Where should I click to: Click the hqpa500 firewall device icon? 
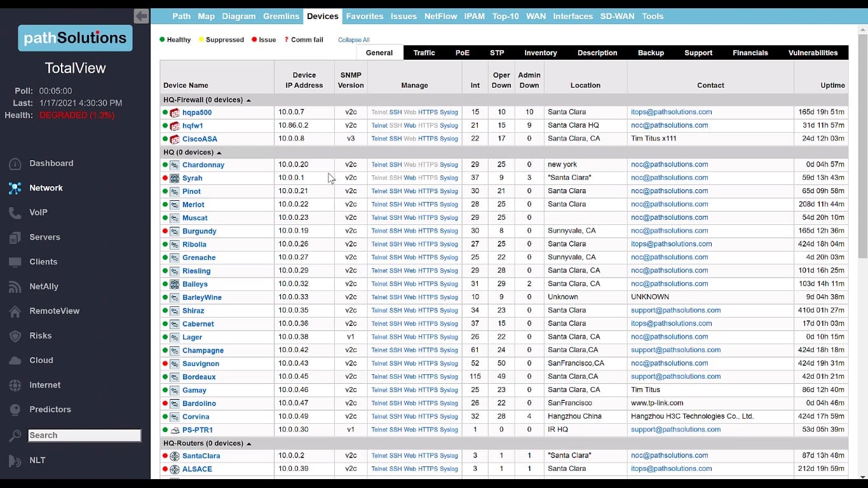[x=175, y=112]
